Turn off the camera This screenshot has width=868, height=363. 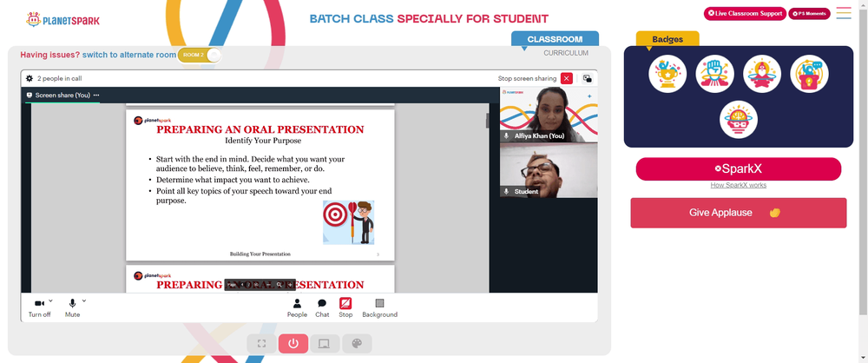39,307
